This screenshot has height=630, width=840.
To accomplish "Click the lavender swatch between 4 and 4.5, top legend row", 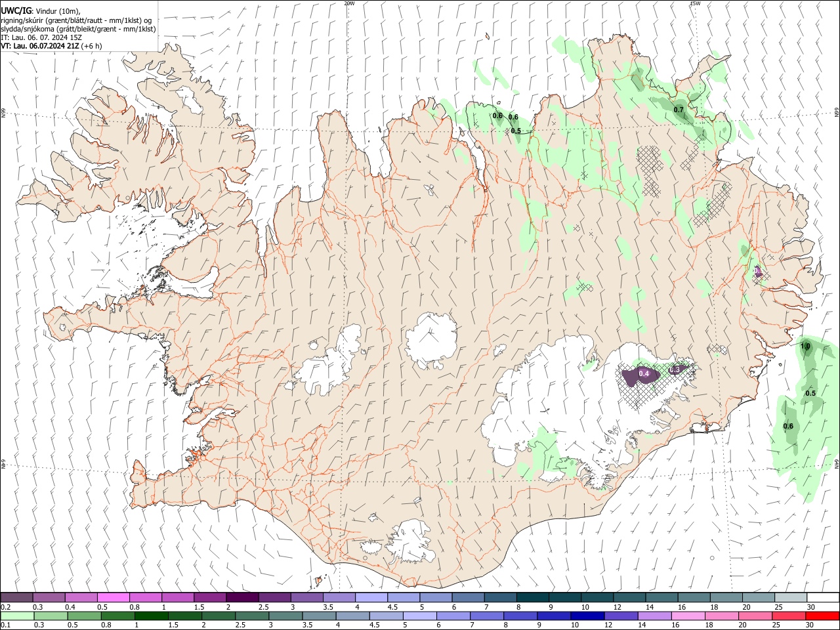I will pyautogui.click(x=370, y=597).
